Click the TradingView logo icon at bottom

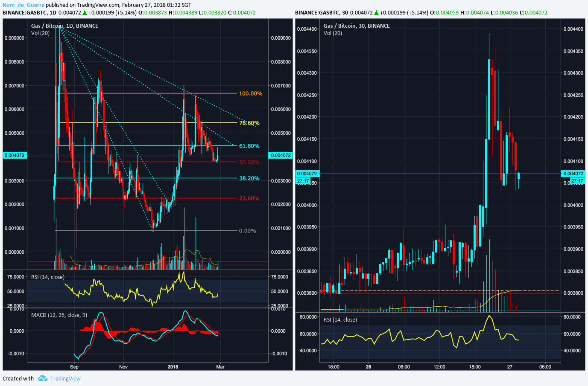click(x=42, y=378)
